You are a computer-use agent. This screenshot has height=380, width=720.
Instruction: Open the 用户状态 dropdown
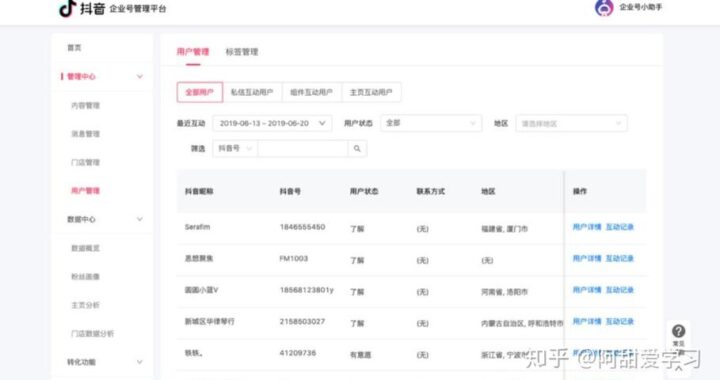pyautogui.click(x=431, y=123)
